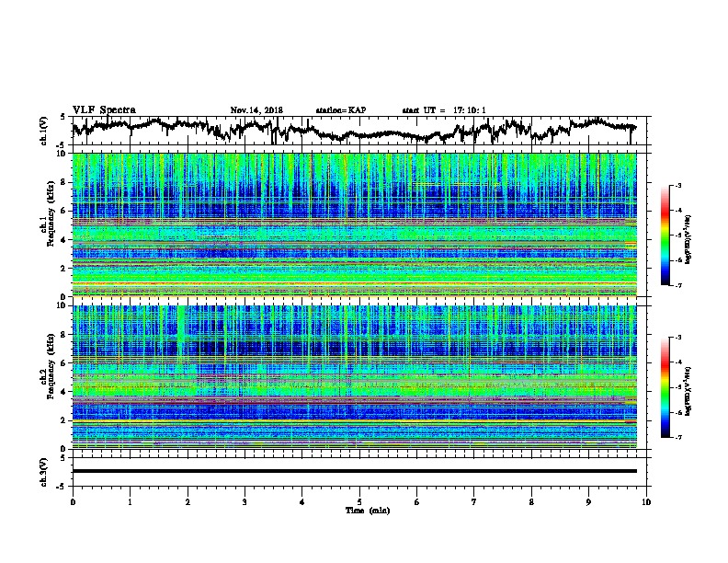Click the date 'Nov.14, 2018' label
The image size is (728, 563).
[x=256, y=110]
